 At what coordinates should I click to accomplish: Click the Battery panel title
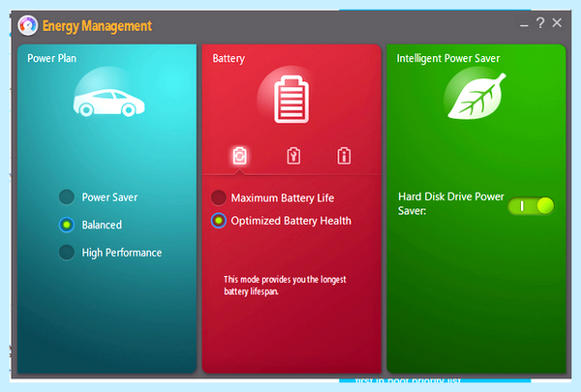coord(229,58)
